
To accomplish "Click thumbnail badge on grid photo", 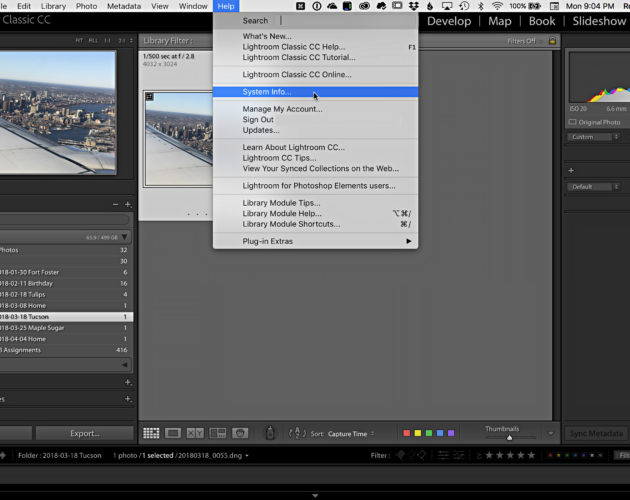I will point(149,96).
